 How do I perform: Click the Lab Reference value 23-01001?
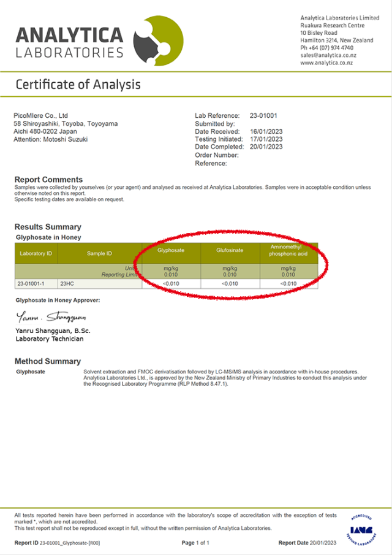point(263,115)
